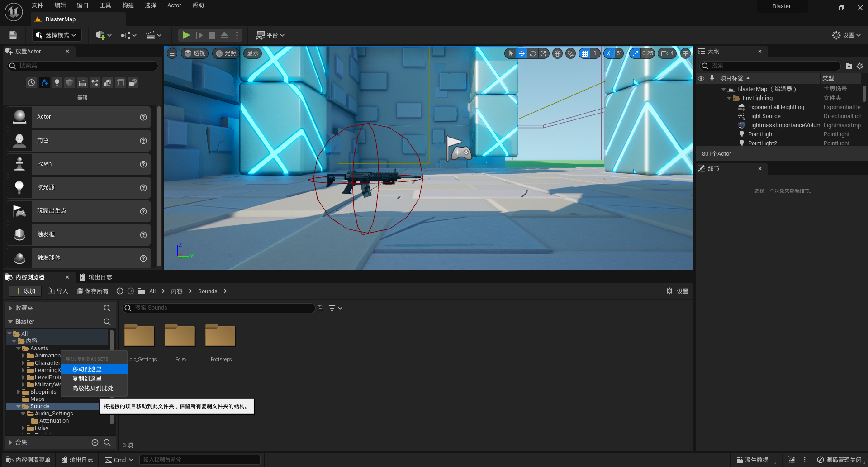Choose 移动到这里 in context menu

[94, 369]
